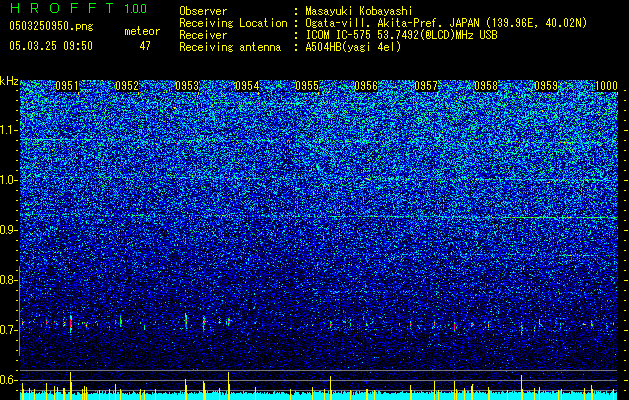Click the 0958 time marker
Image resolution: width=629 pixels, height=400 pixels.
coord(486,86)
